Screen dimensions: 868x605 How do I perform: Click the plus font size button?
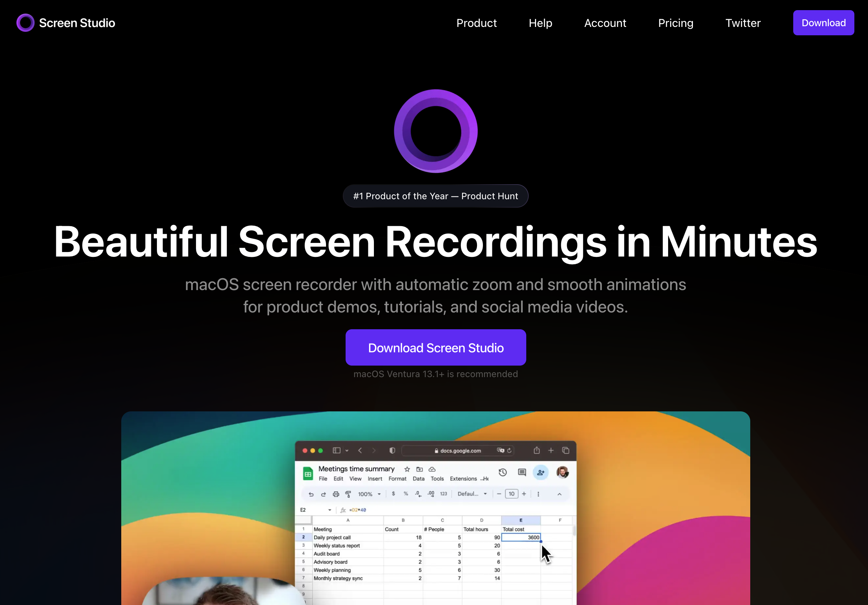(x=524, y=494)
